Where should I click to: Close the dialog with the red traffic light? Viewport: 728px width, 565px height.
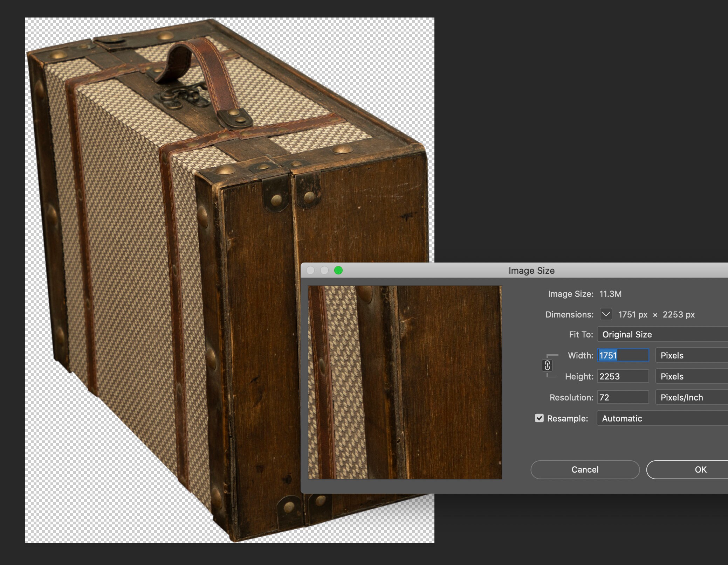click(x=310, y=270)
